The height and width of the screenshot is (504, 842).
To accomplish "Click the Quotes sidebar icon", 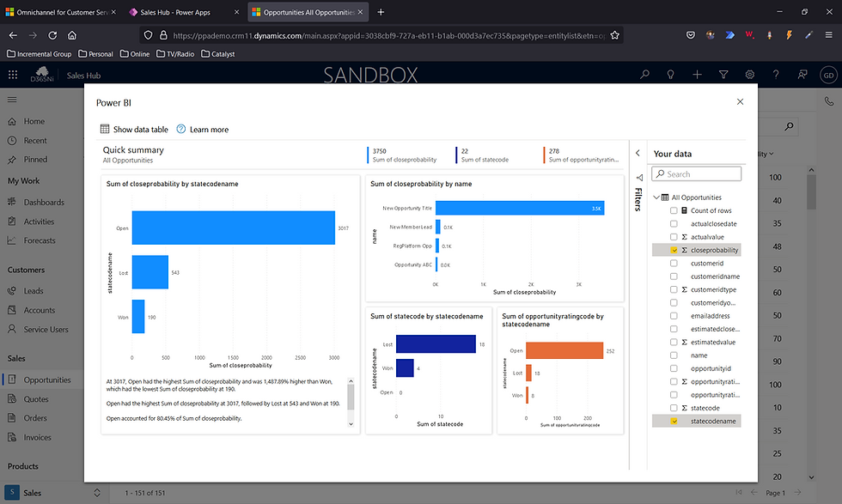I will coord(12,398).
